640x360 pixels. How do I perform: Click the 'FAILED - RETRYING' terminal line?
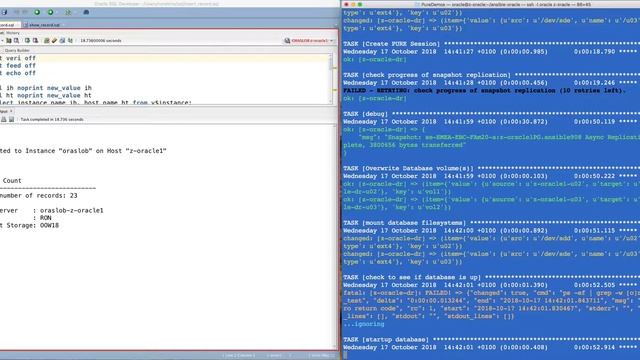point(484,90)
